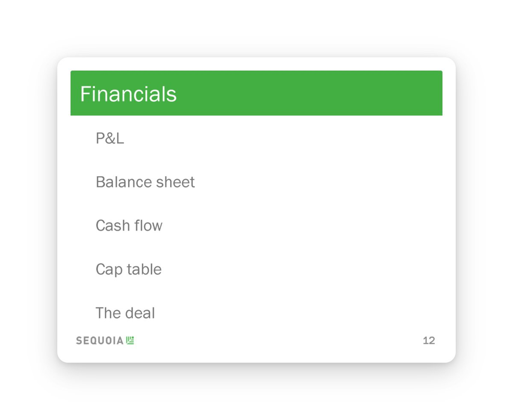
Task: Click the slide page number 12
Action: [429, 340]
